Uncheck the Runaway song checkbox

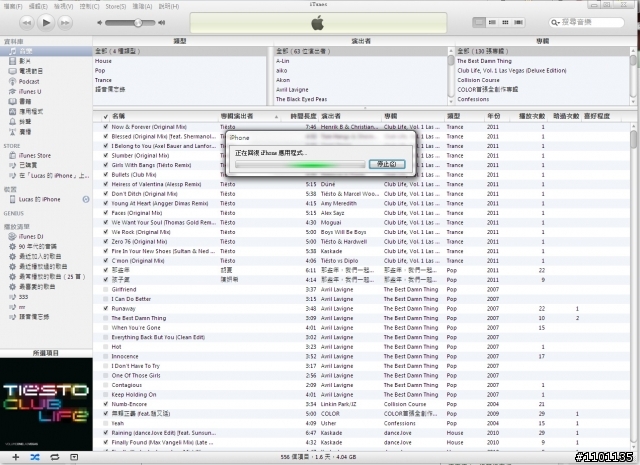[x=106, y=309]
